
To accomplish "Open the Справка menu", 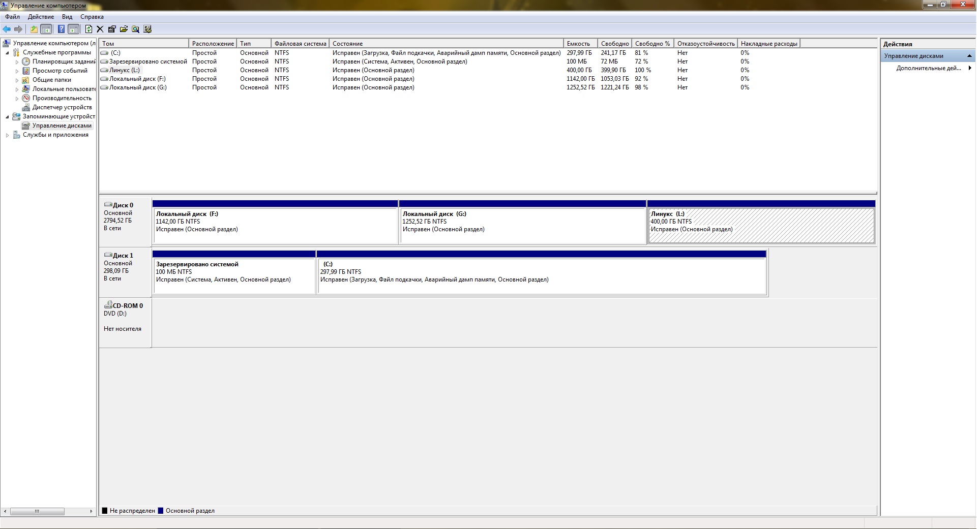I will tap(92, 17).
